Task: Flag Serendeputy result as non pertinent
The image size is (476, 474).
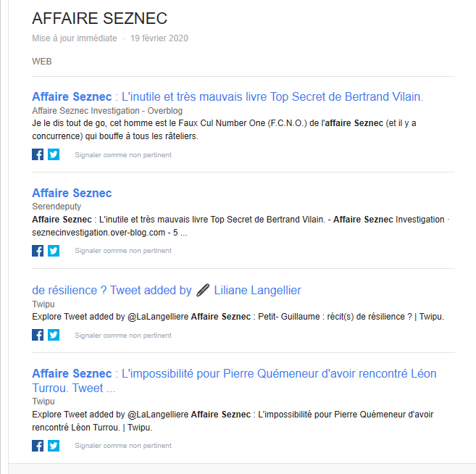Action: pos(123,251)
